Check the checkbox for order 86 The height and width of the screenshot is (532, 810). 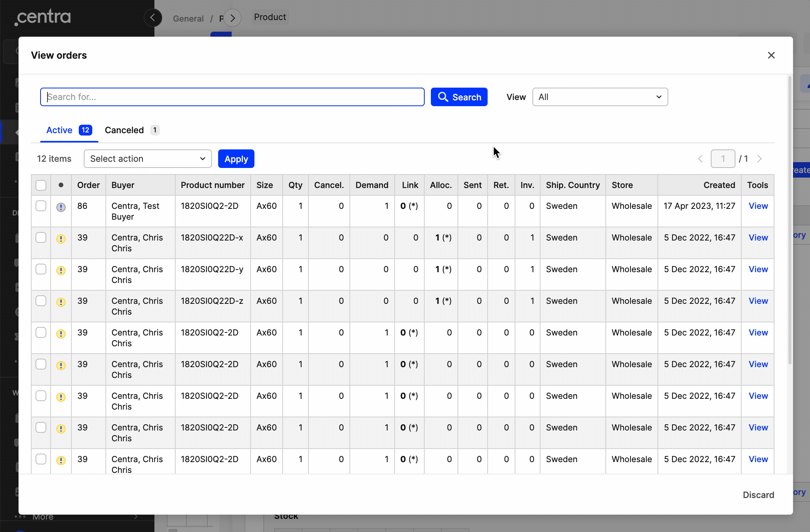(x=41, y=206)
